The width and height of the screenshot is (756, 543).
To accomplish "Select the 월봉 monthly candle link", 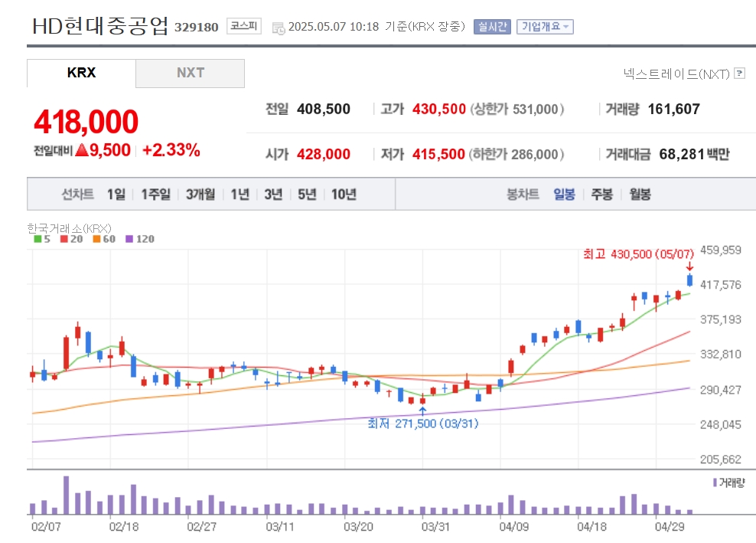I will (x=640, y=194).
